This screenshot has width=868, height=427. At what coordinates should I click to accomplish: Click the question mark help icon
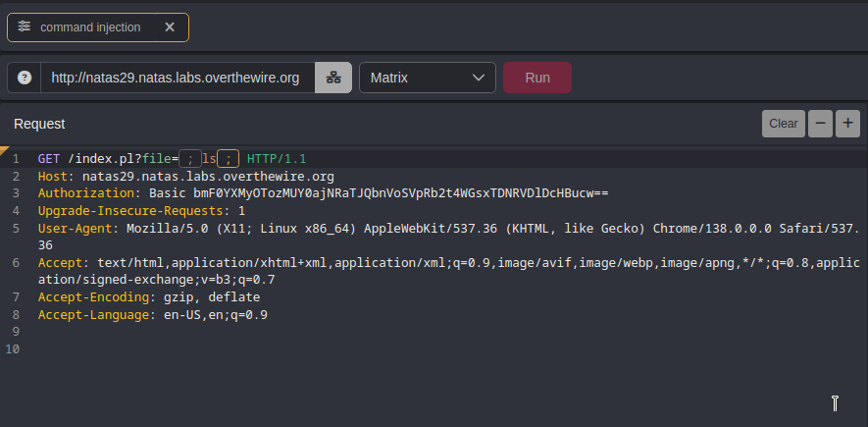[25, 78]
